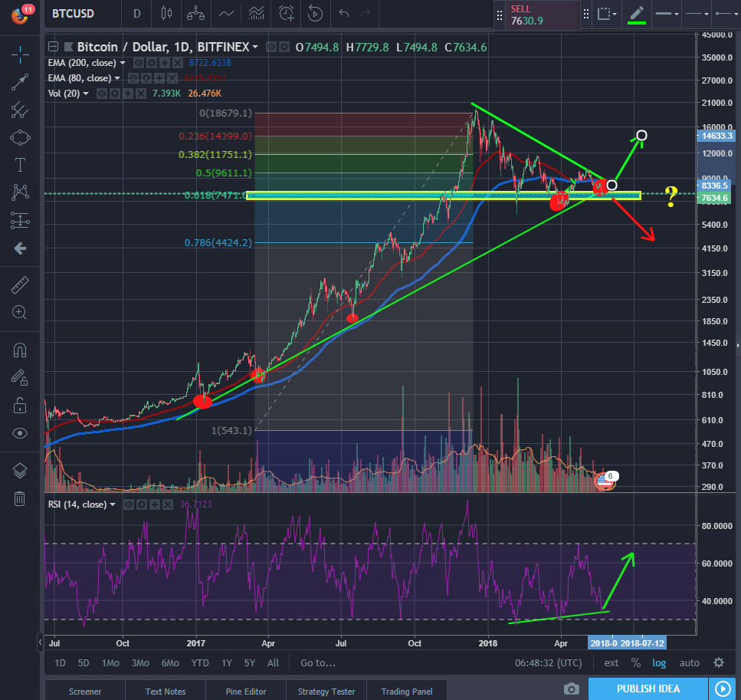Screen dimensions: 741x700
Task: Collapse the indicator legend box toggle
Action: click(x=53, y=46)
